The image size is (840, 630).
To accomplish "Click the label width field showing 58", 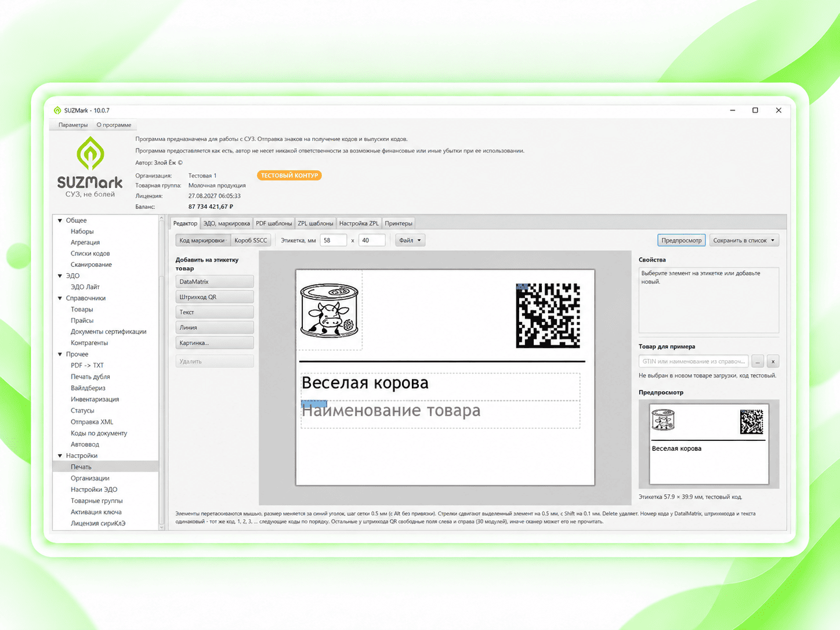I will pyautogui.click(x=334, y=240).
